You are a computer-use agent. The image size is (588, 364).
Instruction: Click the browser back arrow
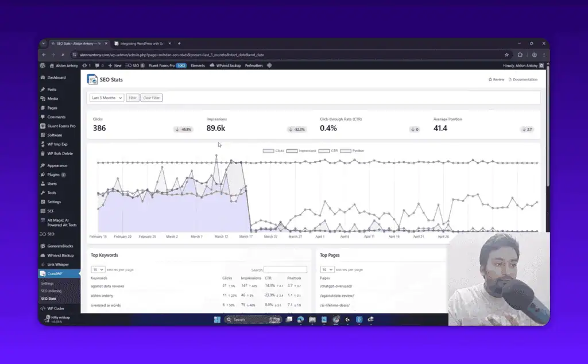44,55
